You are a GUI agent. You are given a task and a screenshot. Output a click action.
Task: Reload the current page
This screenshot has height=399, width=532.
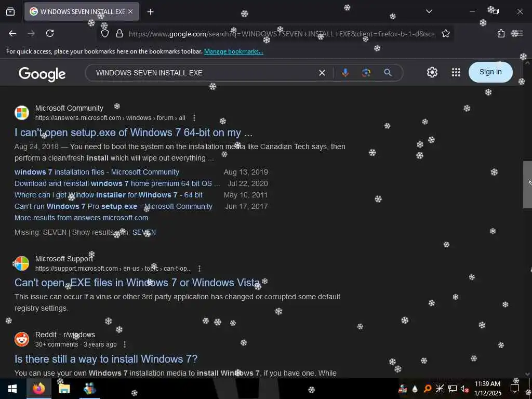(50, 33)
